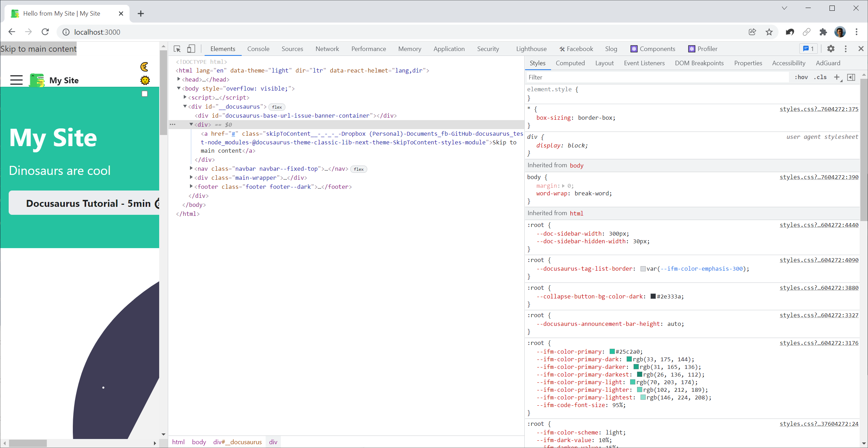Viewport: 868px width, 448px height.
Task: Activate the inspect element picker
Action: [x=177, y=49]
